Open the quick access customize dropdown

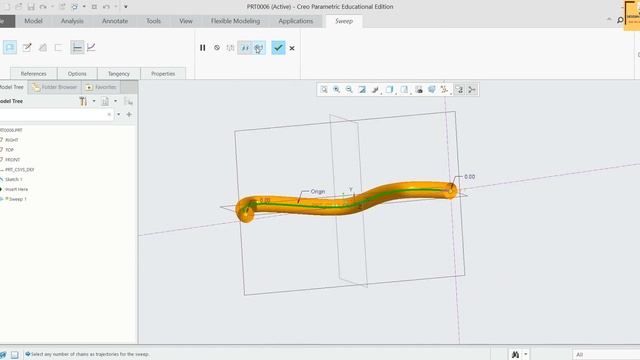[x=126, y=7]
